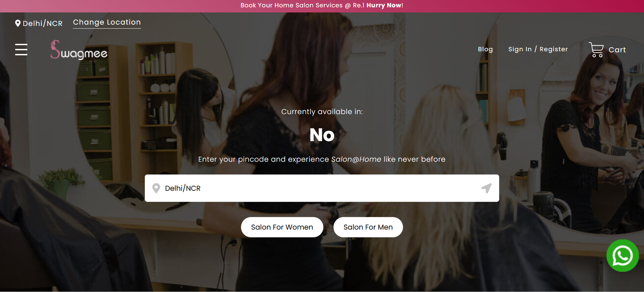The width and height of the screenshot is (644, 292).
Task: Select Salon For Women
Action: [282, 227]
